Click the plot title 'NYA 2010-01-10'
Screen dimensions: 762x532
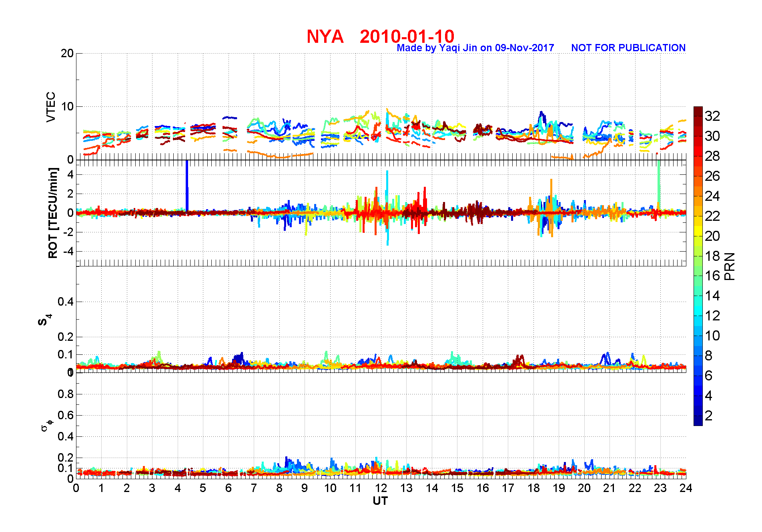tap(381, 36)
